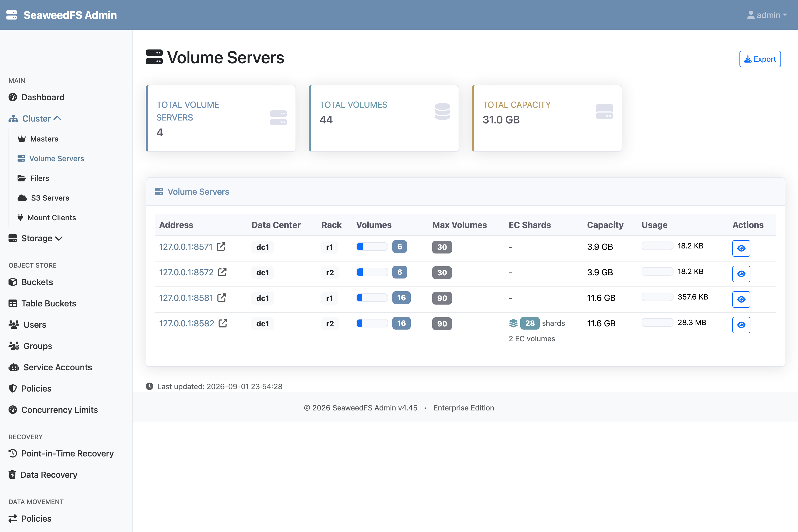Click the Export button
This screenshot has width=798, height=532.
coord(760,59)
